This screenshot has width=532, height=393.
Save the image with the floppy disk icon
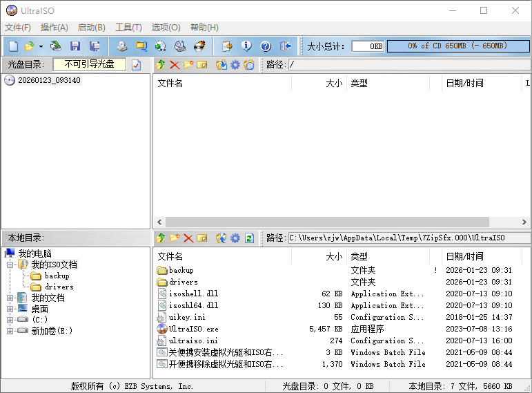[x=75, y=46]
